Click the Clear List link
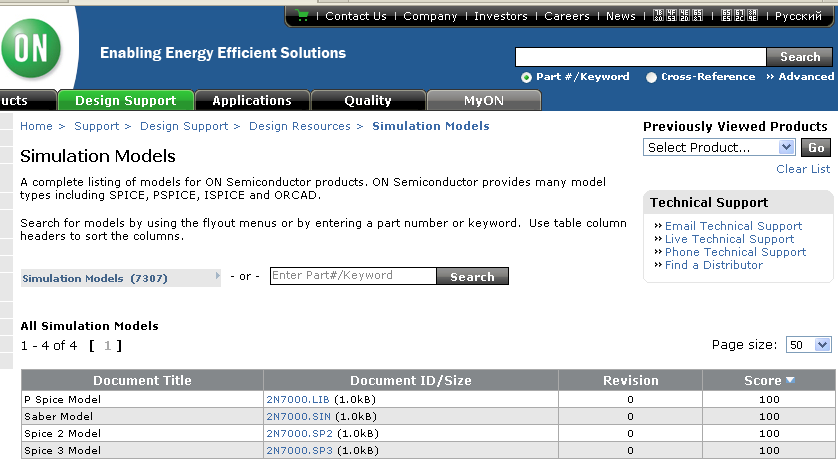This screenshot has width=838, height=467. pos(803,169)
